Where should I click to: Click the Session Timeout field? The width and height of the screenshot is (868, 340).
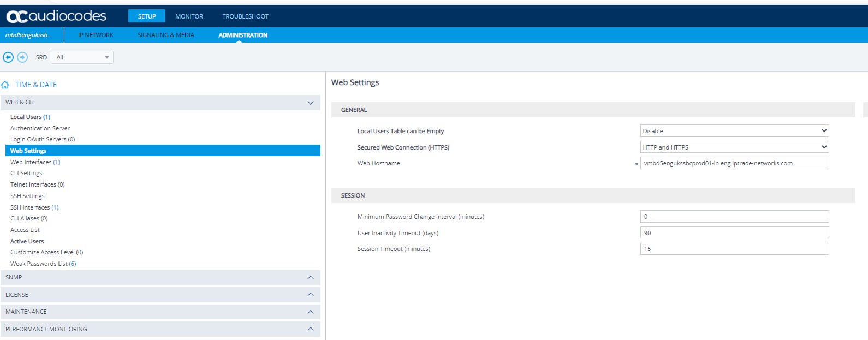tap(734, 249)
